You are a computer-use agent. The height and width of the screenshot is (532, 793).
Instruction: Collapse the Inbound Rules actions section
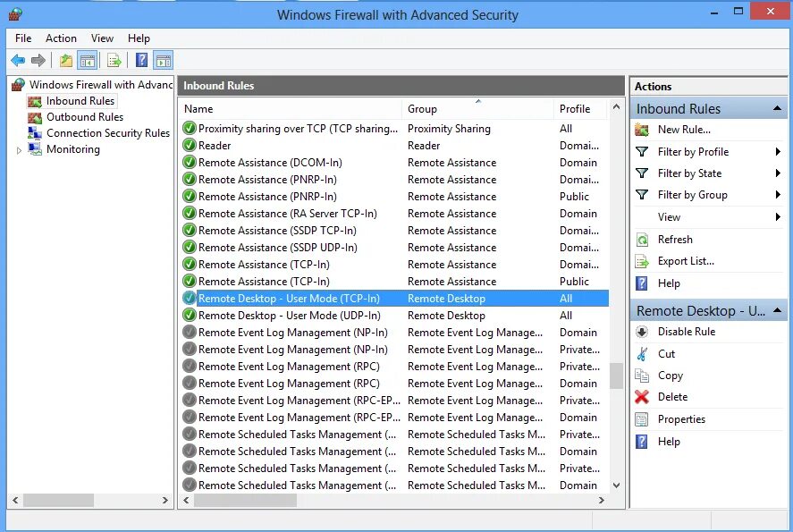coord(777,108)
